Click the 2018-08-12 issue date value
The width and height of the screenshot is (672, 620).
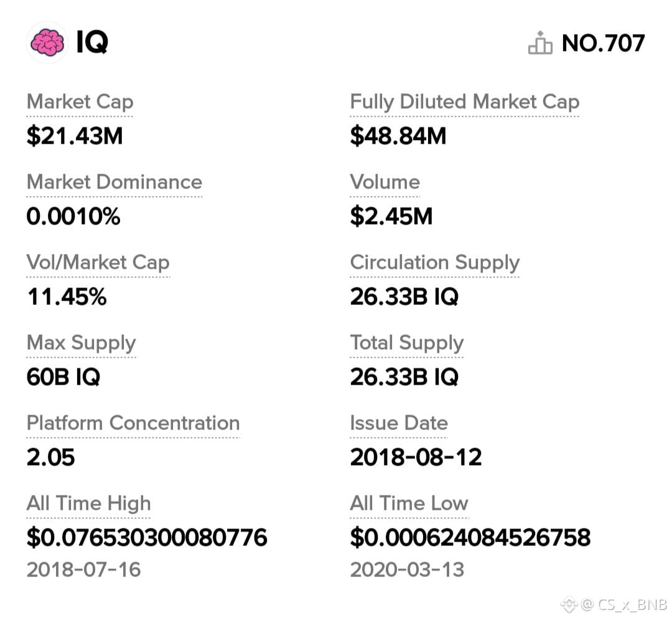tap(416, 457)
